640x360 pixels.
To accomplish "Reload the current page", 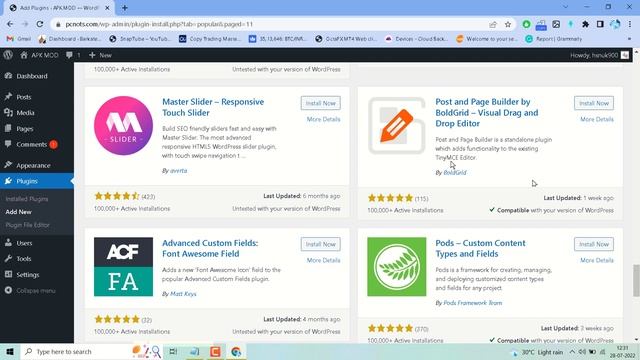I will pyautogui.click(x=40, y=24).
